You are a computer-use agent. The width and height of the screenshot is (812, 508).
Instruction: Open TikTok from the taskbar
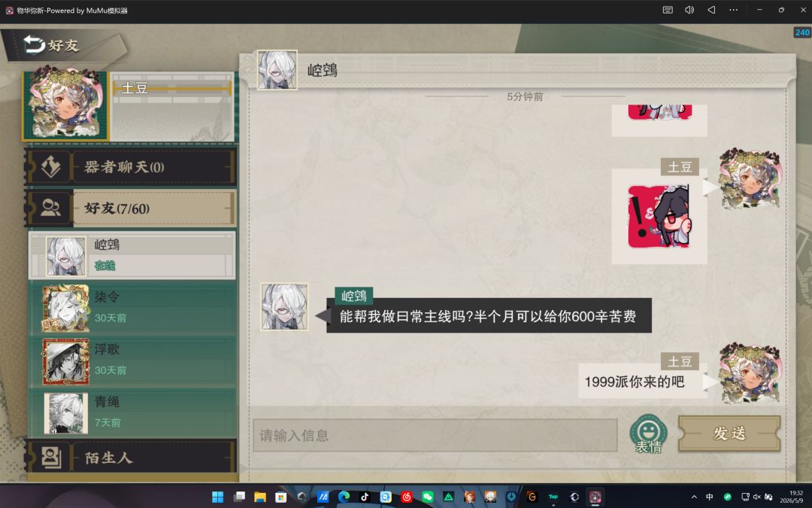[x=365, y=497]
